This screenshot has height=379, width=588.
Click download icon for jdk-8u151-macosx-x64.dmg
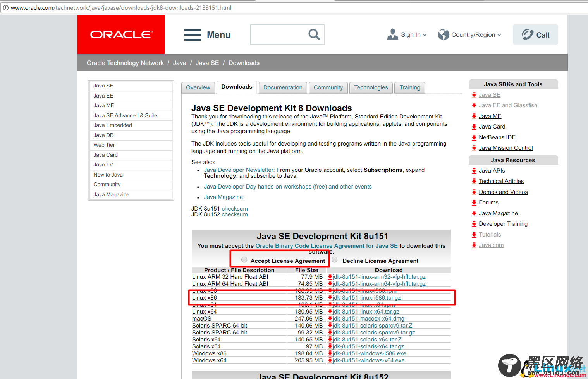[330, 319]
